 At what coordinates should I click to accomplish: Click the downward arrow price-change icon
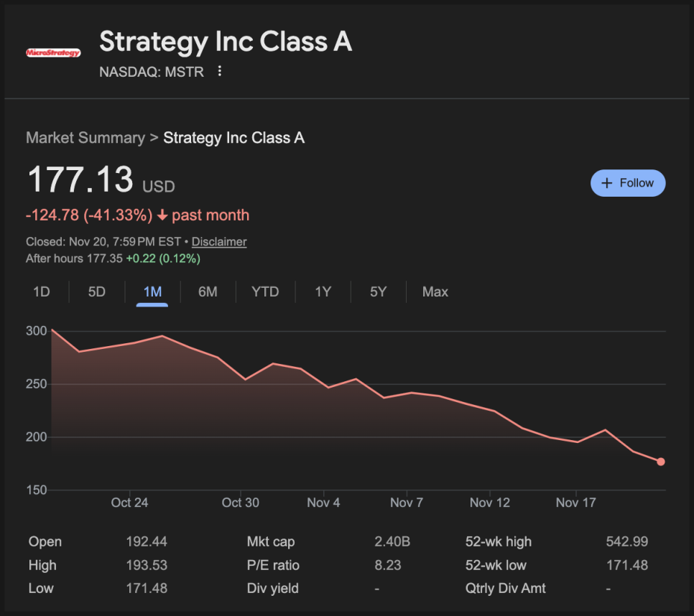[x=162, y=215]
